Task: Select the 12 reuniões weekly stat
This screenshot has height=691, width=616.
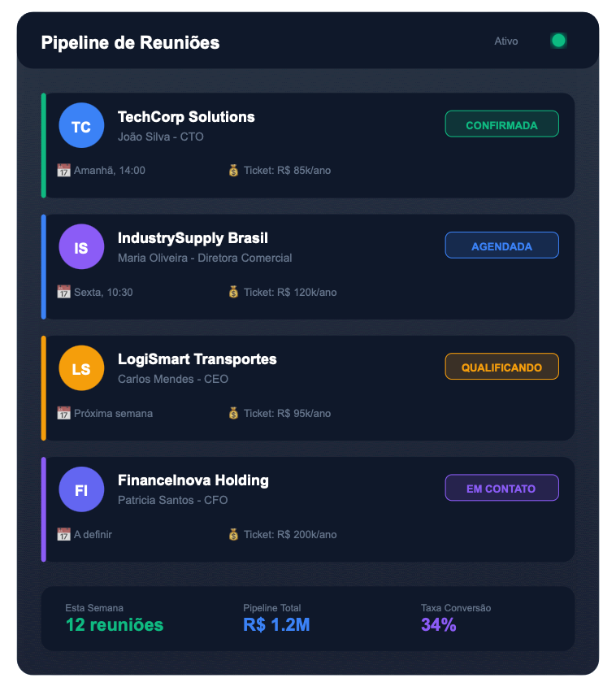Action: 115,624
